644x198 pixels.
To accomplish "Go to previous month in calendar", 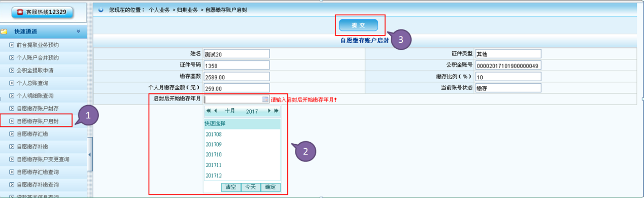I will point(216,111).
